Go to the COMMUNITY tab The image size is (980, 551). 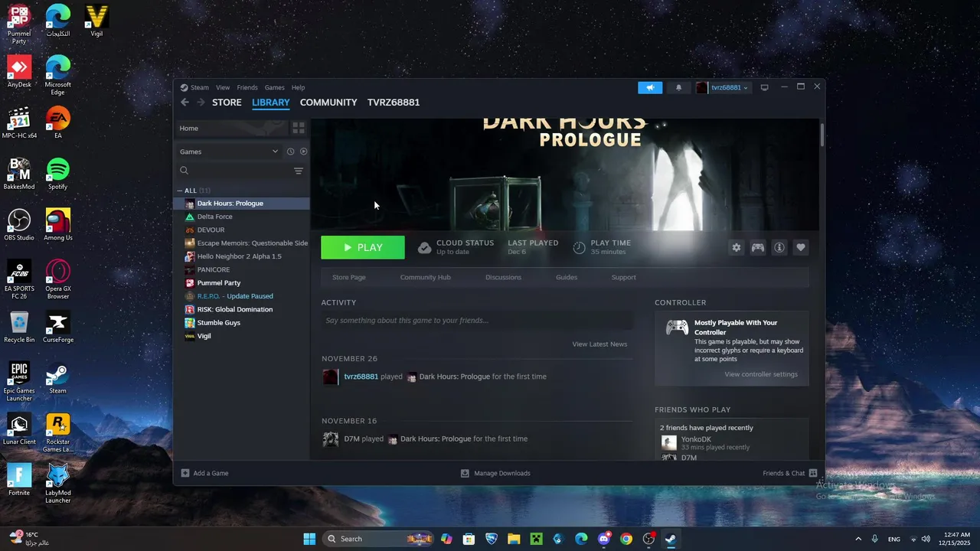click(x=328, y=103)
